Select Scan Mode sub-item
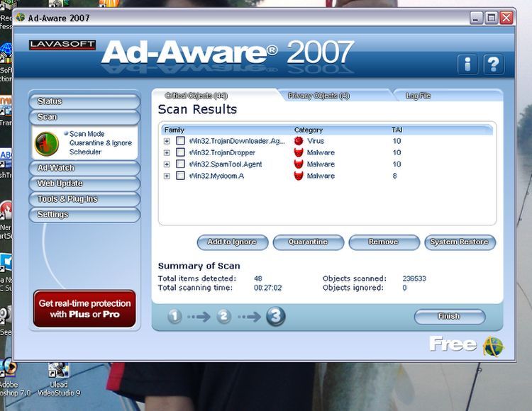Screen dimensions: 532x411 point(87,134)
